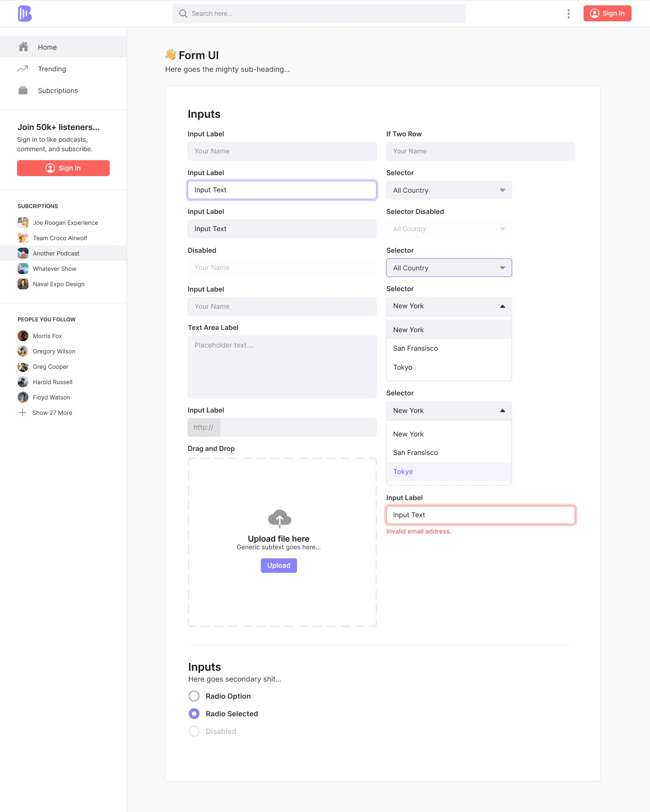
Task: Click the purple app logo
Action: pos(25,14)
